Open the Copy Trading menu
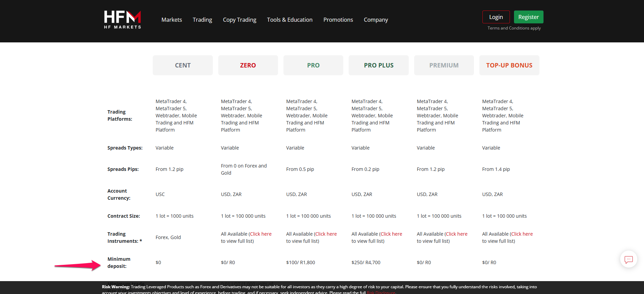 [239, 20]
